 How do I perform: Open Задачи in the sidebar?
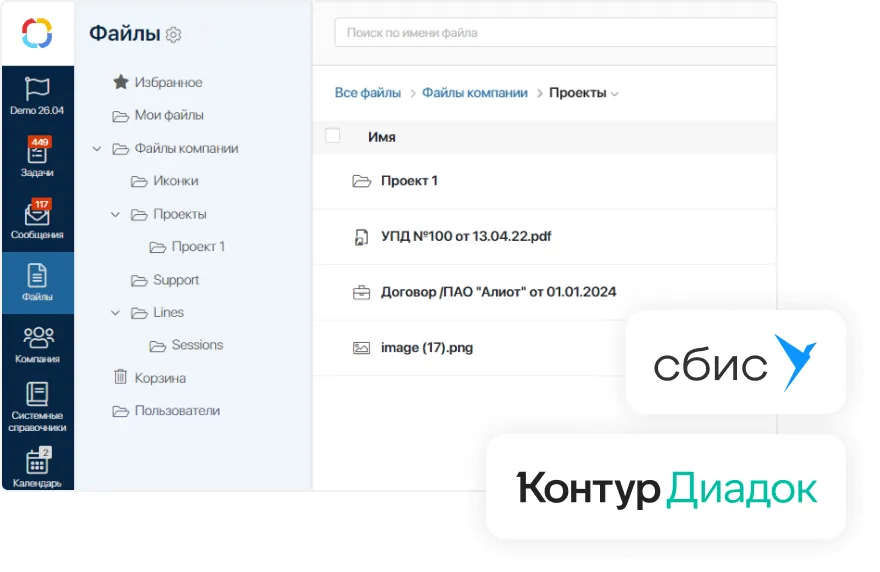coord(37,152)
